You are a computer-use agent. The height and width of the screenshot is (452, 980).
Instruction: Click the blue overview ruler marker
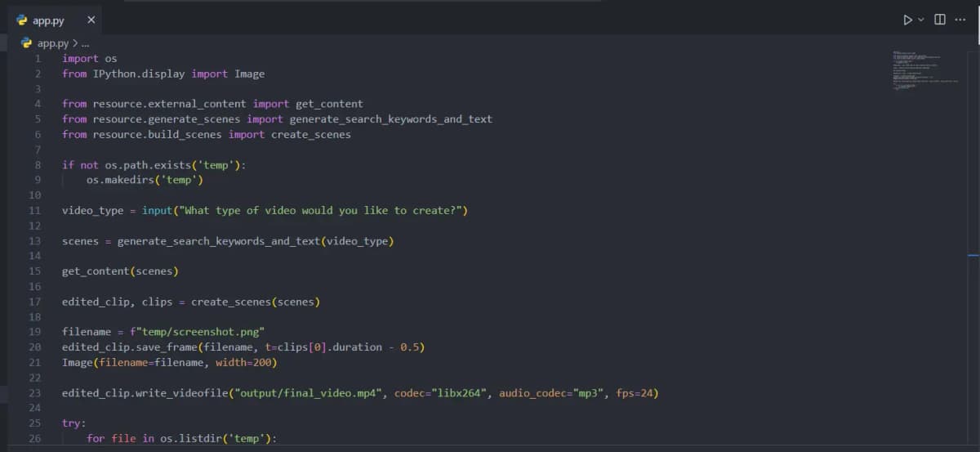(973, 256)
